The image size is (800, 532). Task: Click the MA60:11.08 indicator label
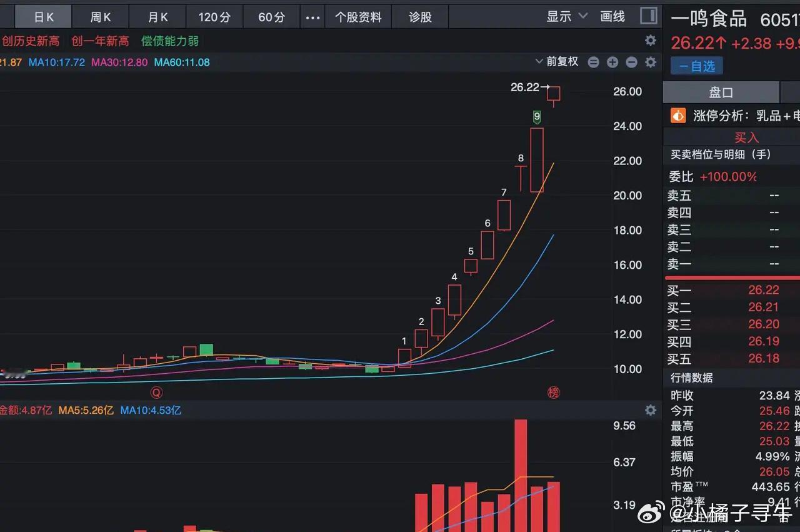click(182, 63)
